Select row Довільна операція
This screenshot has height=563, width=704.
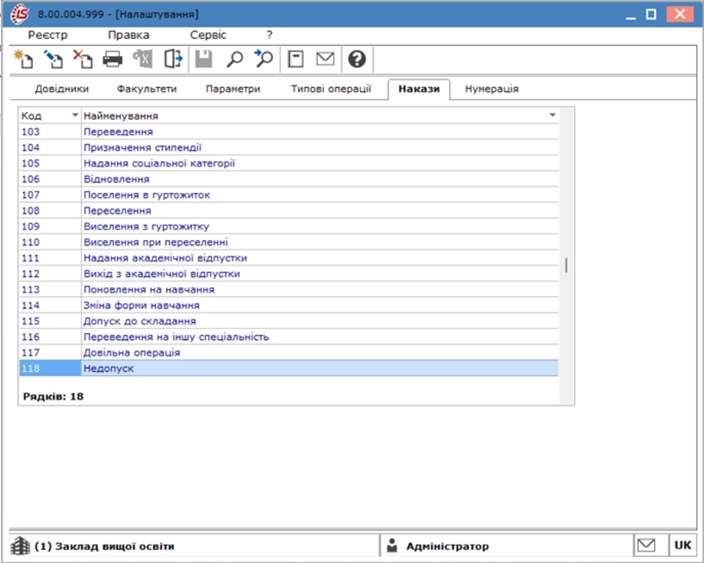pyautogui.click(x=289, y=352)
